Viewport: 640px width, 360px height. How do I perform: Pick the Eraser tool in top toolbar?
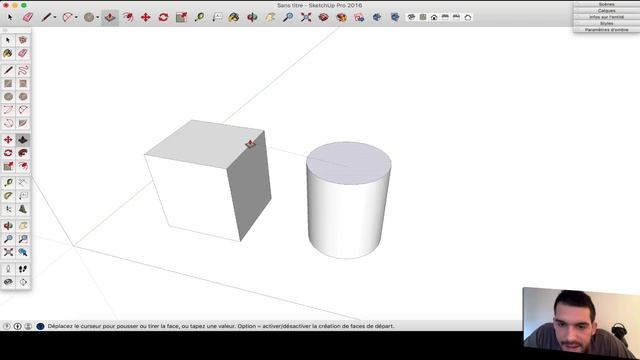[28, 17]
